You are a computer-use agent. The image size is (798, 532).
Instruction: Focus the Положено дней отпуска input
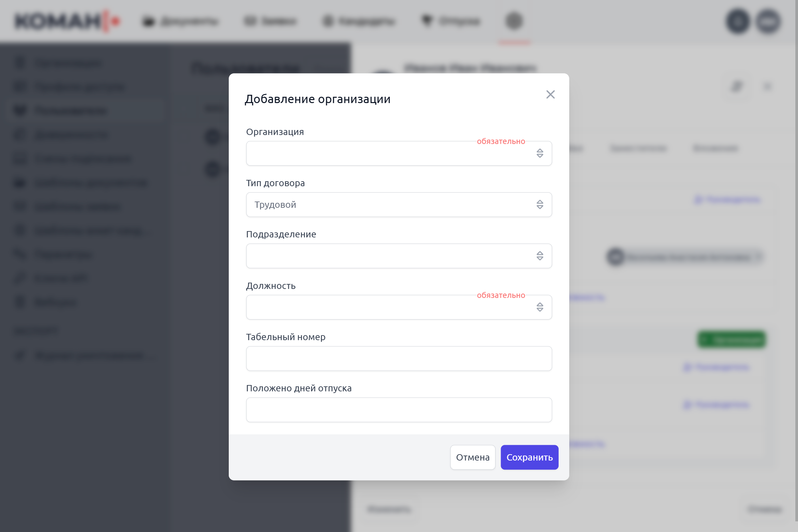click(399, 410)
